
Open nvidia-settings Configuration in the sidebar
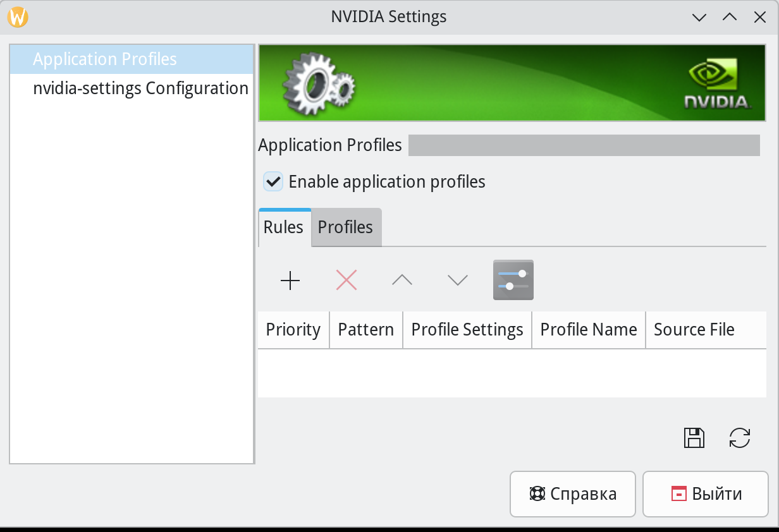coord(140,88)
